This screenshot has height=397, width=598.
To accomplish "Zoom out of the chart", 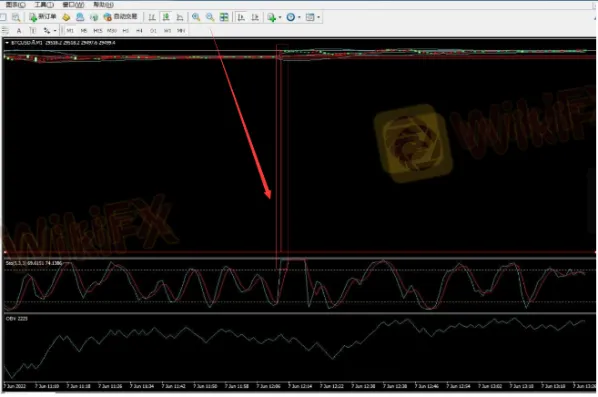I will coord(210,17).
